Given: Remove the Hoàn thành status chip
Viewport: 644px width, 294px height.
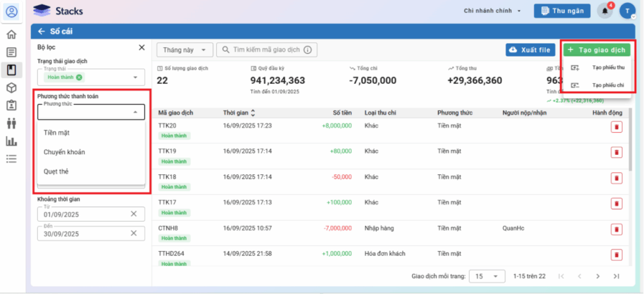Looking at the screenshot, I should point(79,77).
